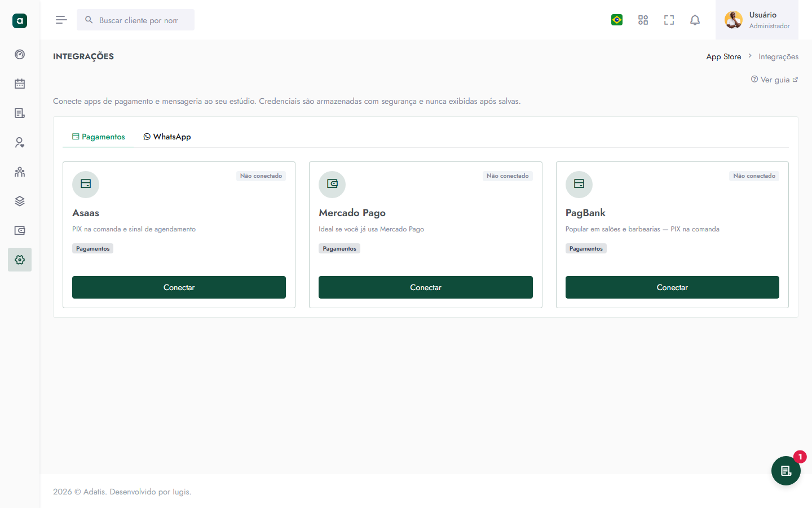
Task: Change language via Brazil flag icon
Action: pos(617,20)
